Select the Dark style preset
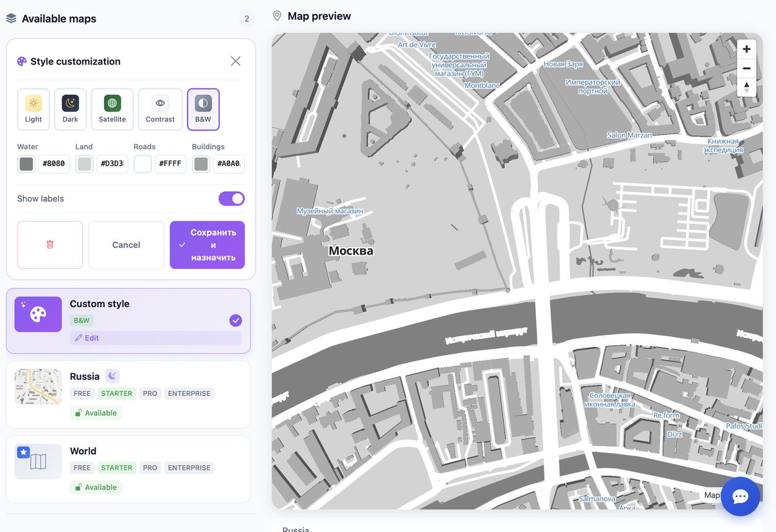776x532 pixels. [70, 109]
